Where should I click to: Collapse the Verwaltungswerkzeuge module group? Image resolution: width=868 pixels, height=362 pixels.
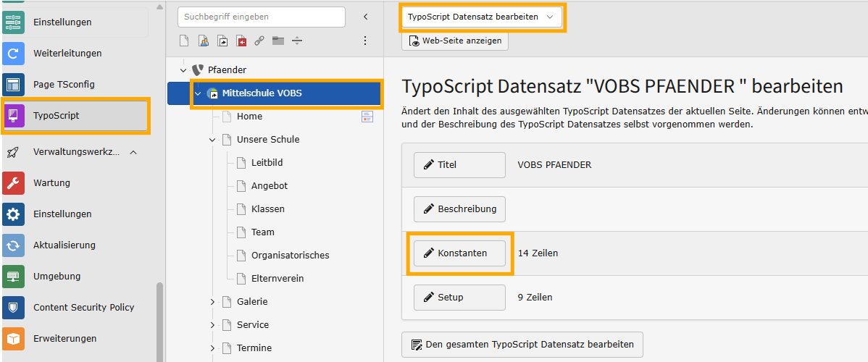pos(134,152)
